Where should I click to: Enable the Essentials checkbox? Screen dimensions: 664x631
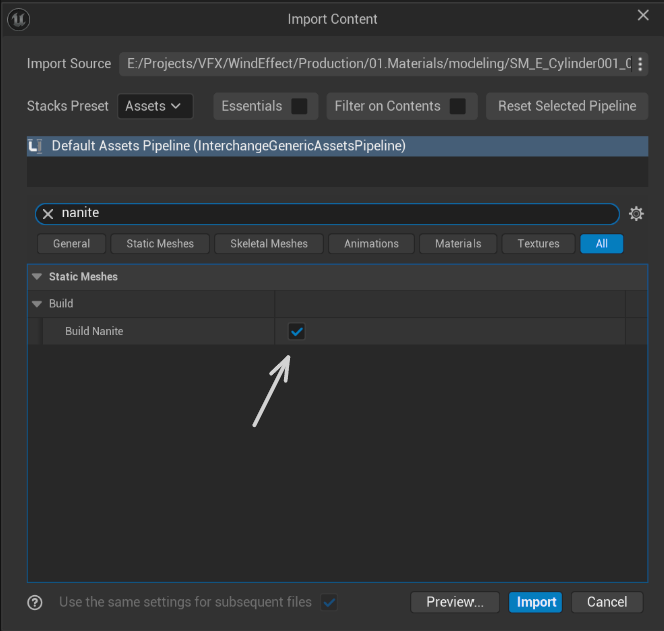point(299,106)
